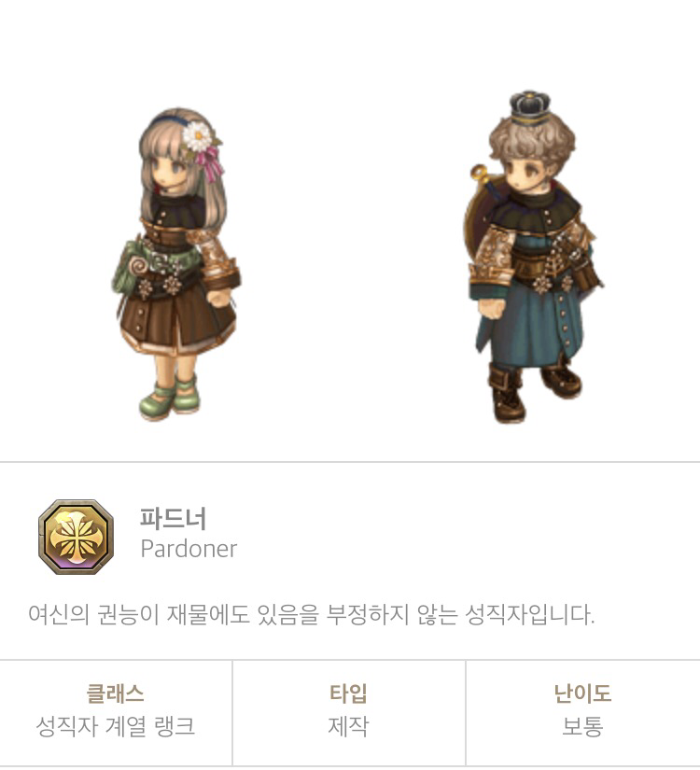Click the 보통 difficulty value
This screenshot has width=700, height=770.
[x=582, y=726]
